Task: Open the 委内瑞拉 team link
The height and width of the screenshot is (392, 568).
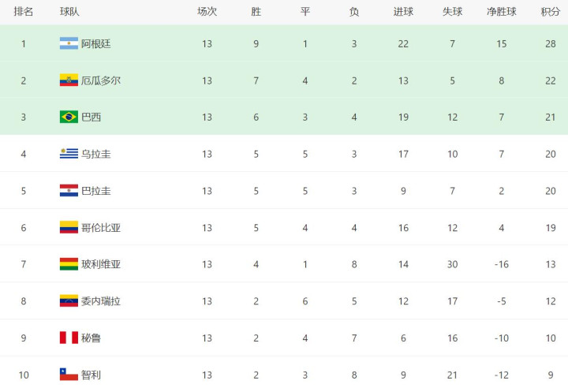Action: [x=101, y=301]
